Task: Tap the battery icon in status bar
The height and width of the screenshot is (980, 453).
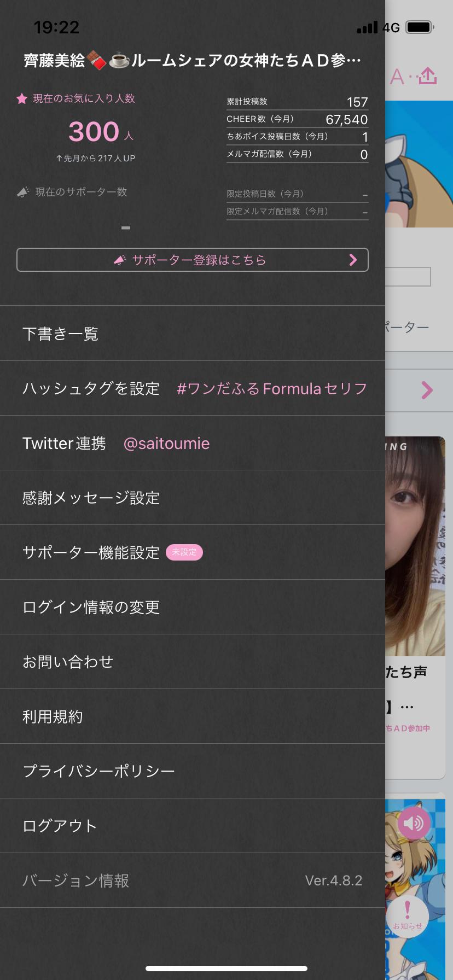Action: [x=420, y=27]
